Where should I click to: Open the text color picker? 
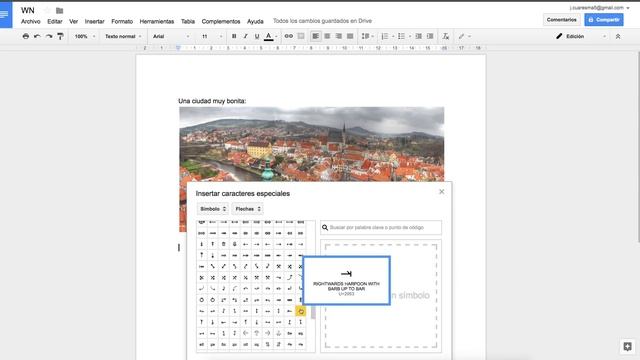coord(270,36)
